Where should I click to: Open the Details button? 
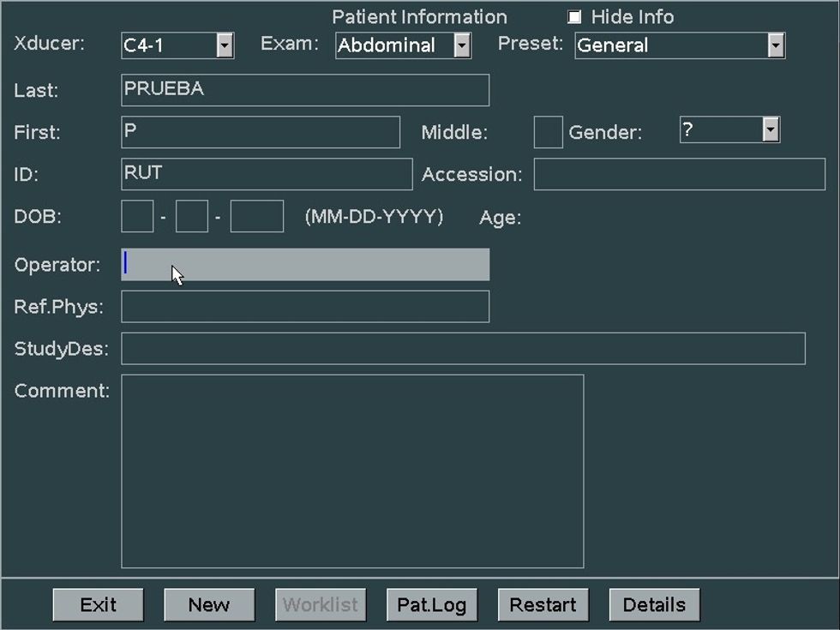654,605
